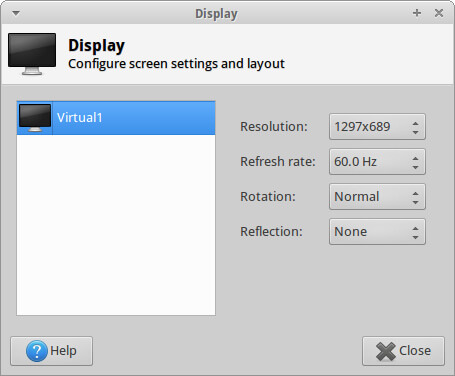Click the "Resolution:" label
Screen dimensions: 455x376
(x=274, y=127)
